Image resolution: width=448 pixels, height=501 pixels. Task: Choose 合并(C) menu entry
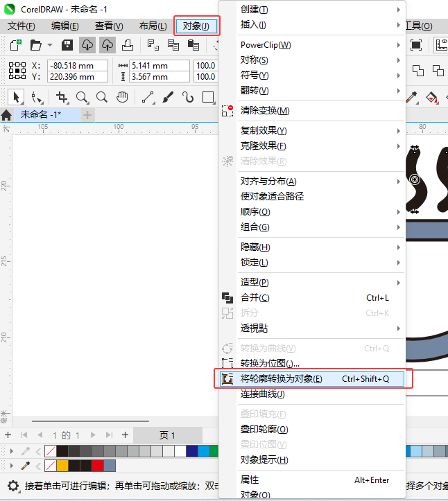[x=312, y=298]
